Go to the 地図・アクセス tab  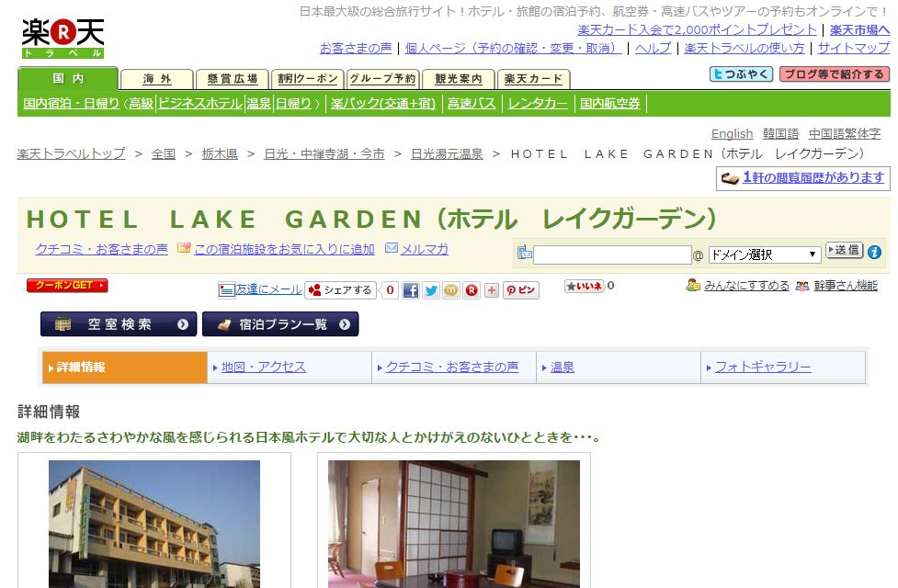pos(290,367)
